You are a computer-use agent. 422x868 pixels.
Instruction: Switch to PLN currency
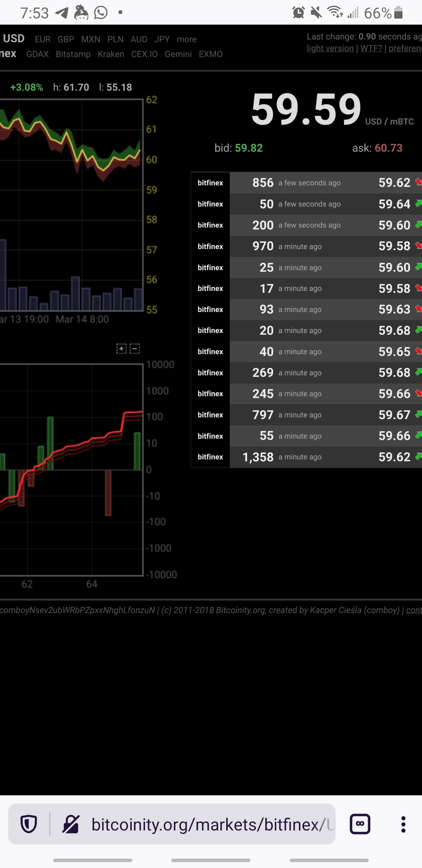(x=115, y=39)
